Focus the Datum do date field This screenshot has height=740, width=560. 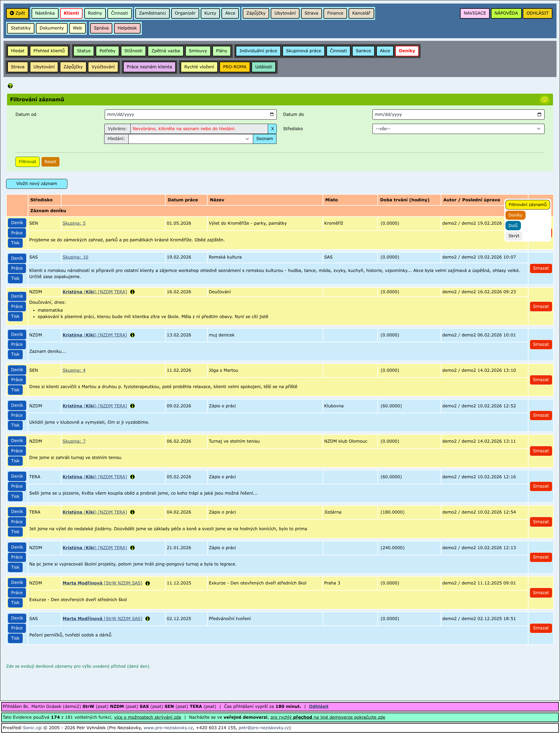pyautogui.click(x=458, y=114)
